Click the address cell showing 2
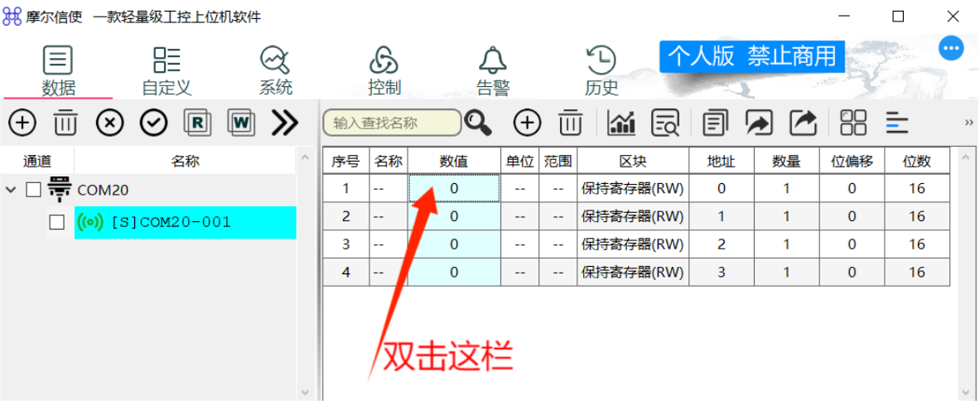The image size is (980, 406). click(722, 244)
